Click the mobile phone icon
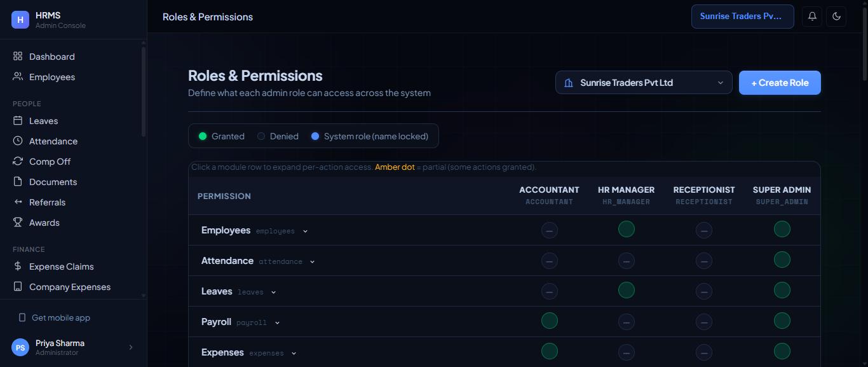 point(22,317)
